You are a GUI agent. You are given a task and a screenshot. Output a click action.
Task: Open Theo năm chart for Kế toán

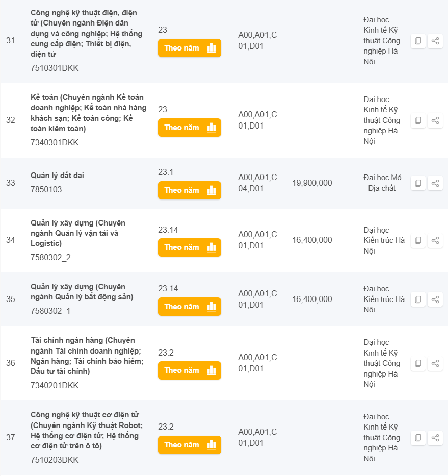pyautogui.click(x=190, y=128)
